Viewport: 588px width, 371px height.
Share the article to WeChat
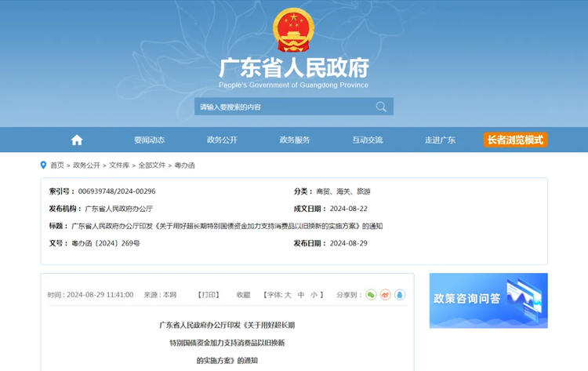pos(372,295)
